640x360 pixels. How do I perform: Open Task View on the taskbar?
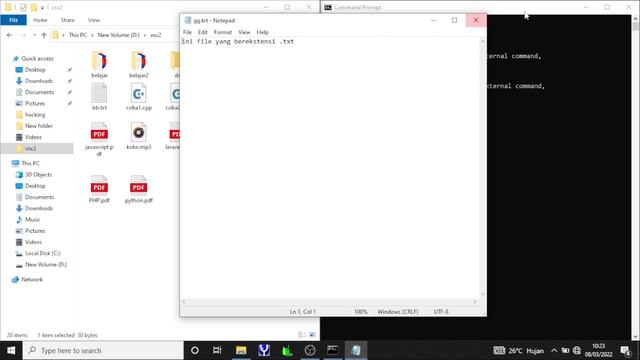[217, 350]
